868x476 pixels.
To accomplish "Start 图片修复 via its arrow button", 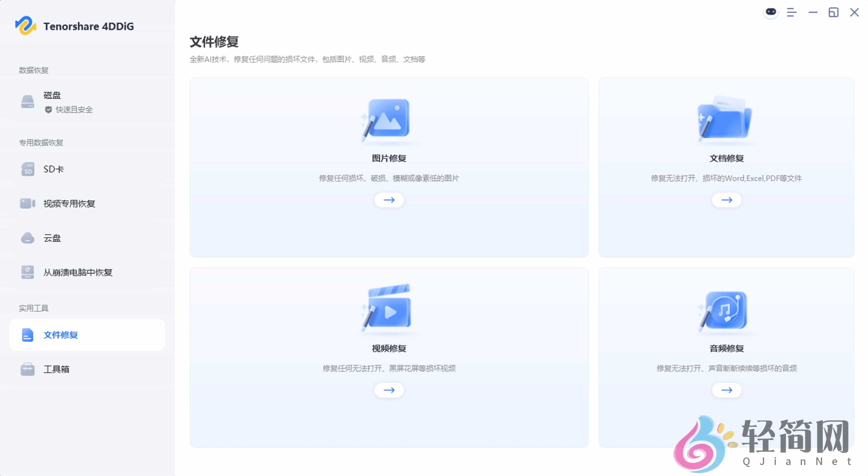I will point(389,200).
